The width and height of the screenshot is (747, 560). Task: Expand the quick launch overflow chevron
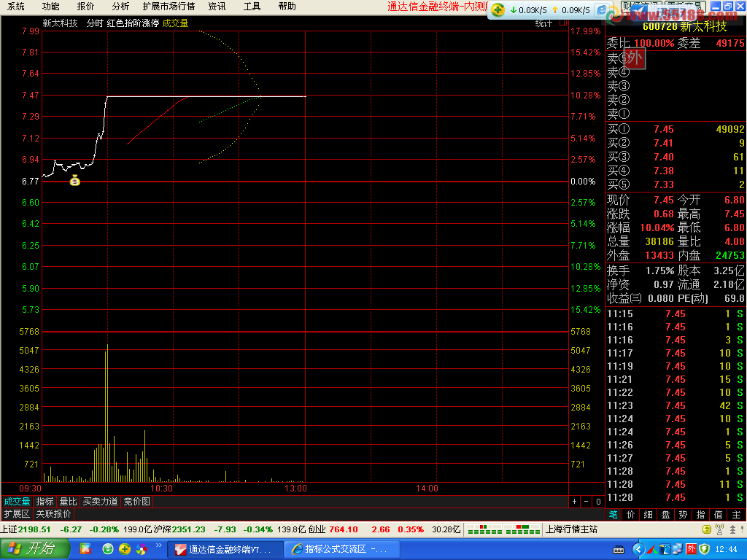coord(158,545)
